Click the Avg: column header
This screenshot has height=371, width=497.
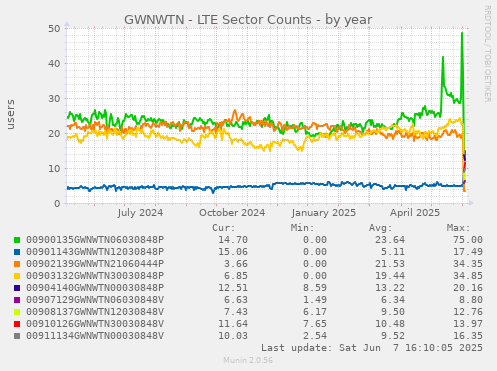381,228
